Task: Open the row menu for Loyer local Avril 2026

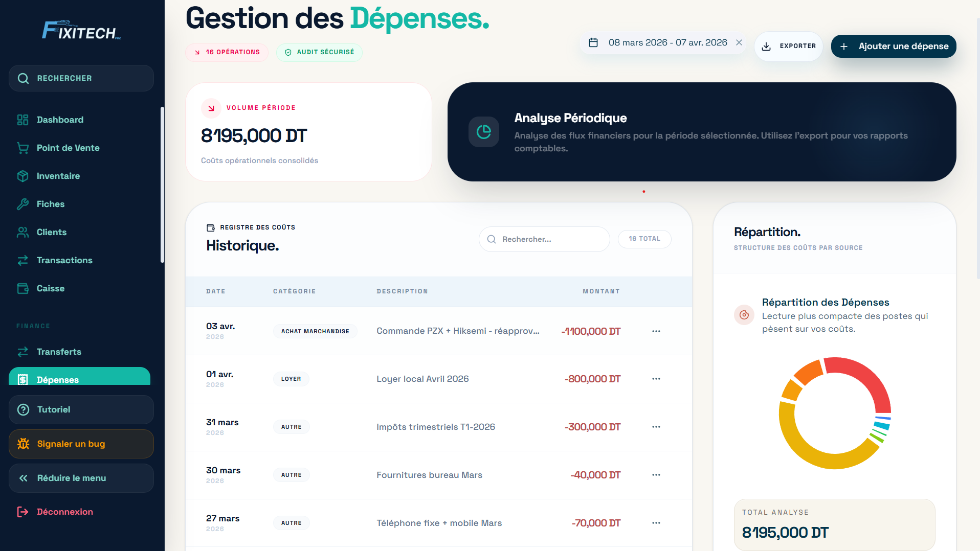Action: [x=656, y=379]
